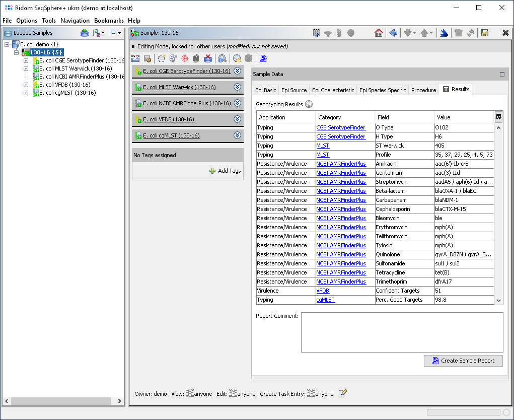Switch to the Epi Source tab

click(294, 90)
